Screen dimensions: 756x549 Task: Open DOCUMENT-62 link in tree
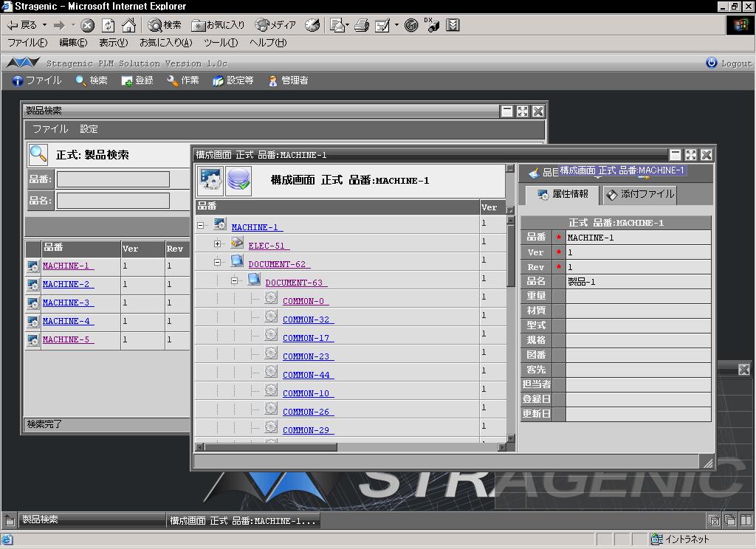click(279, 264)
